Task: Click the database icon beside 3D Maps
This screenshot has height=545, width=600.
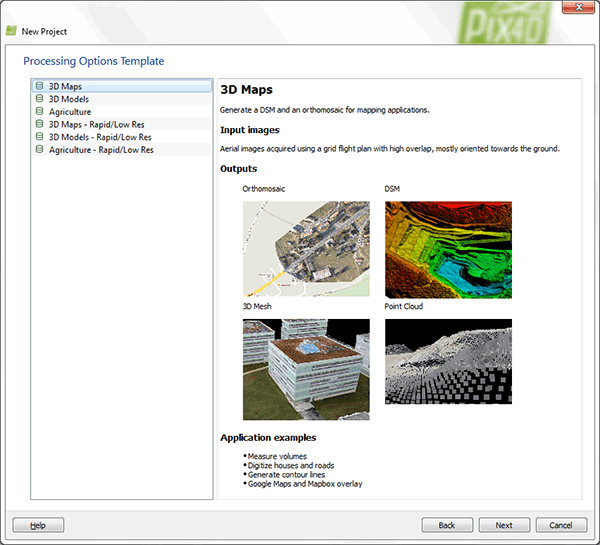Action: tap(40, 87)
